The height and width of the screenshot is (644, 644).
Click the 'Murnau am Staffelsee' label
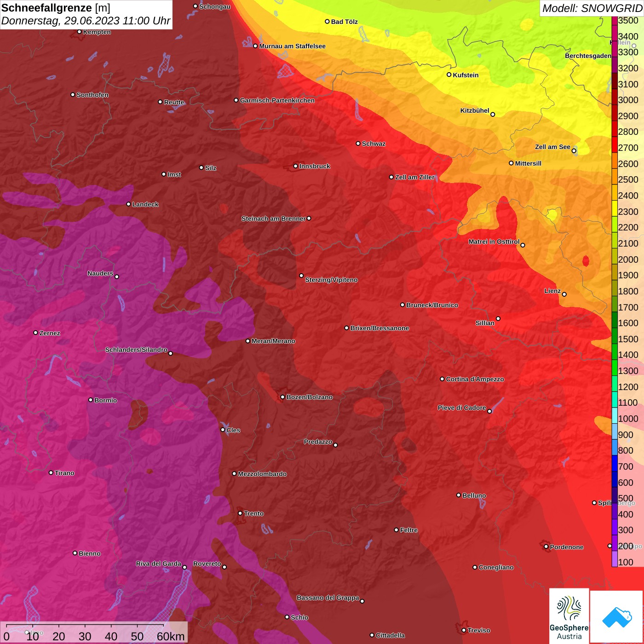292,46
